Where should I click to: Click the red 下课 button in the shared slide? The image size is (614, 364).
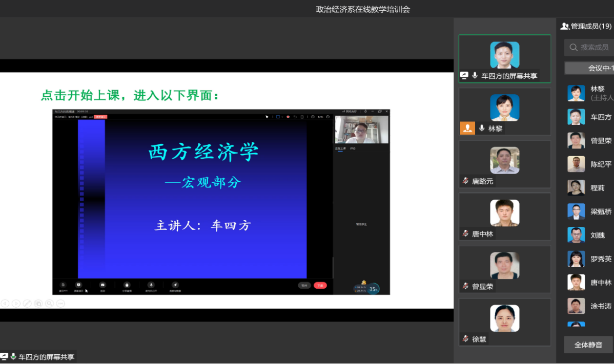coord(320,285)
